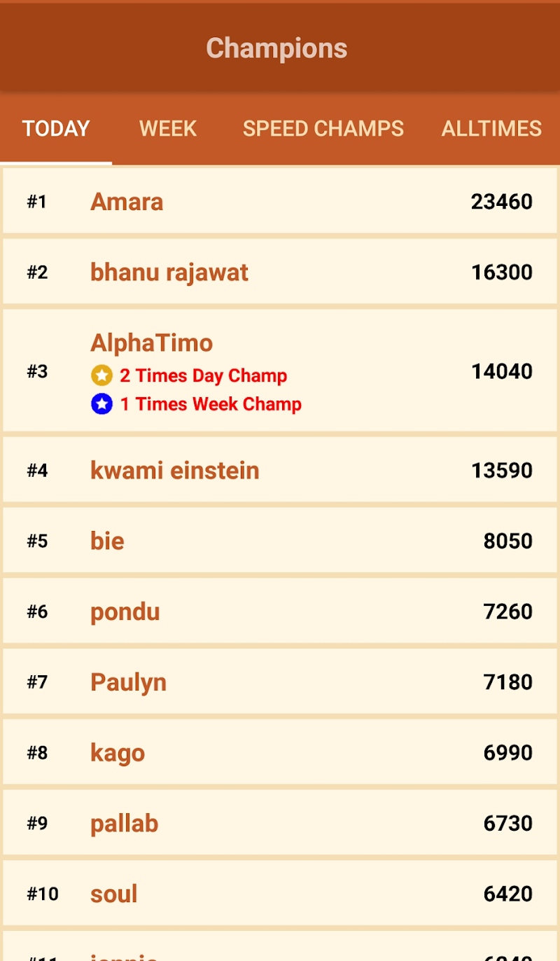Open the WEEK tab
This screenshot has width=560, height=961.
pos(168,129)
